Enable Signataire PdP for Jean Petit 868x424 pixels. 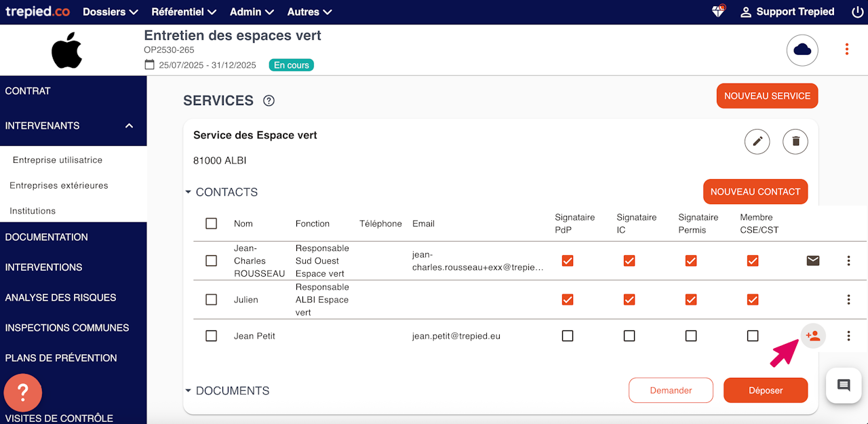tap(568, 336)
